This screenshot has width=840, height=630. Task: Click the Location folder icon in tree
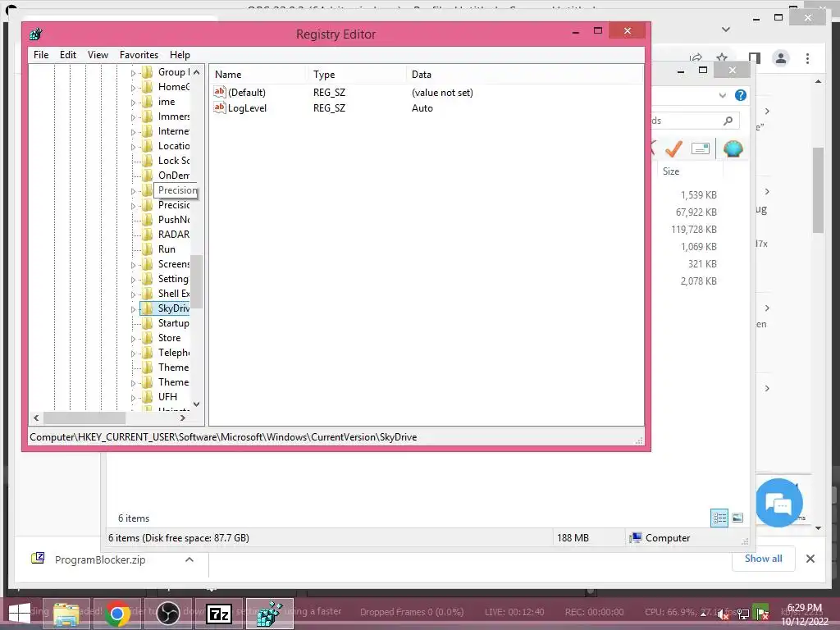coord(148,146)
